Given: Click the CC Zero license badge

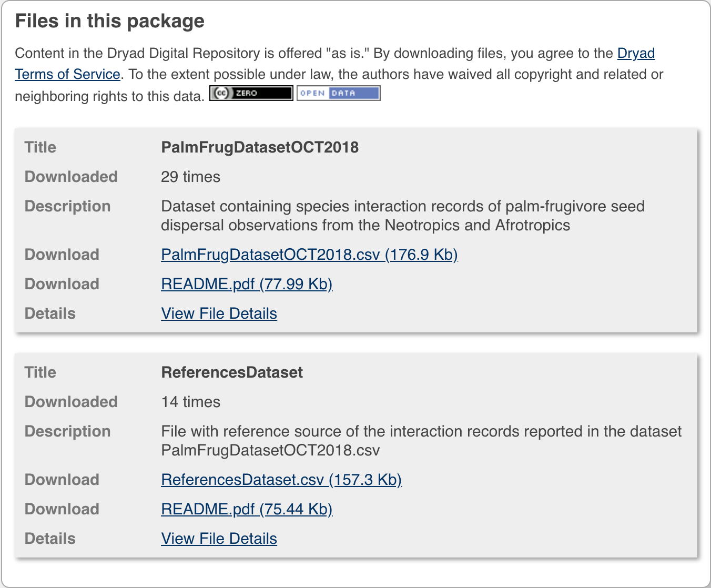Looking at the screenshot, I should click(251, 93).
